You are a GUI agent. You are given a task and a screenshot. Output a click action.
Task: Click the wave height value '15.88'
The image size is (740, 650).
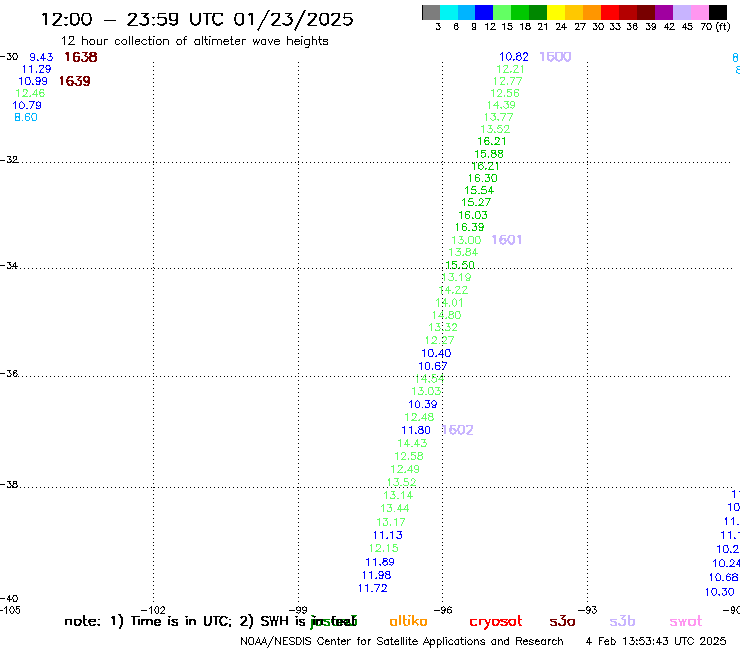click(489, 154)
